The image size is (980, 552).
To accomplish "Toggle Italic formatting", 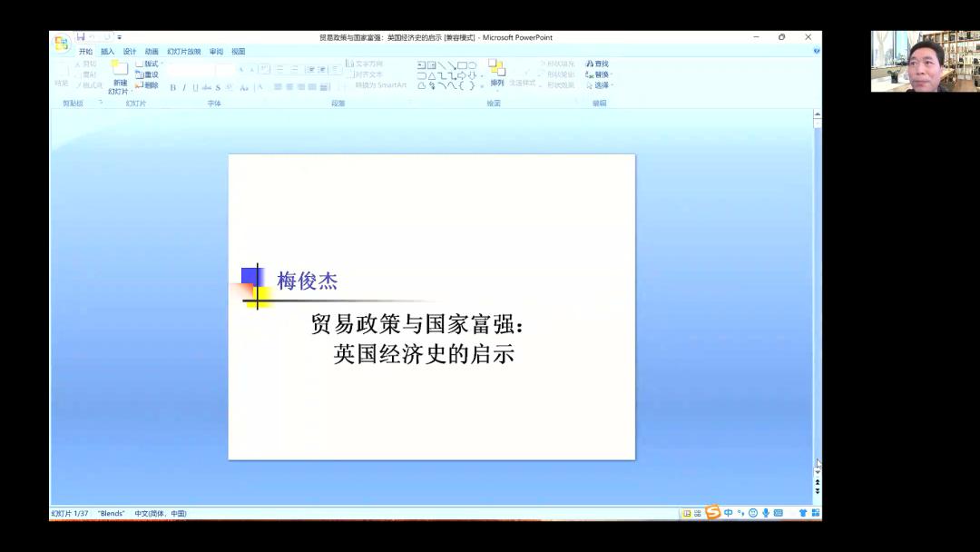I will point(184,87).
